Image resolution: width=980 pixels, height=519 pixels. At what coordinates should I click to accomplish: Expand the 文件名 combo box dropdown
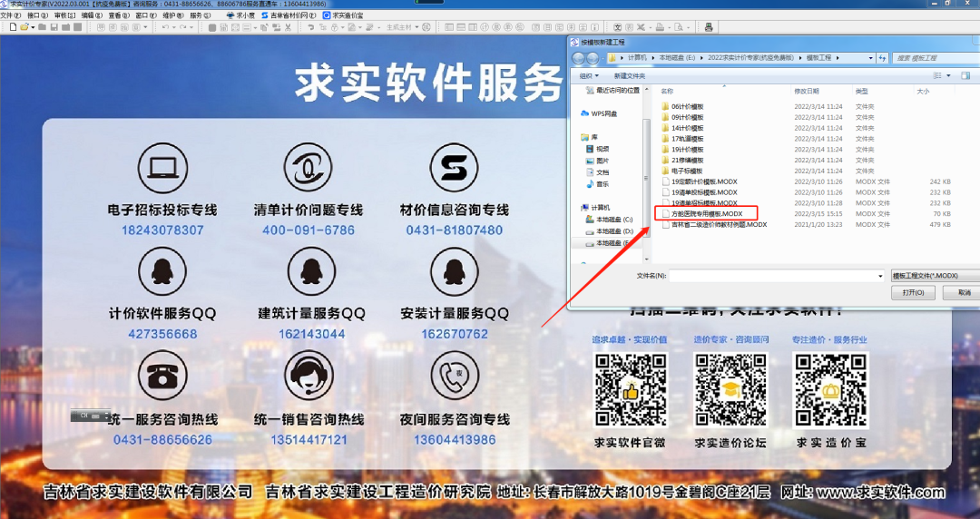click(x=880, y=276)
